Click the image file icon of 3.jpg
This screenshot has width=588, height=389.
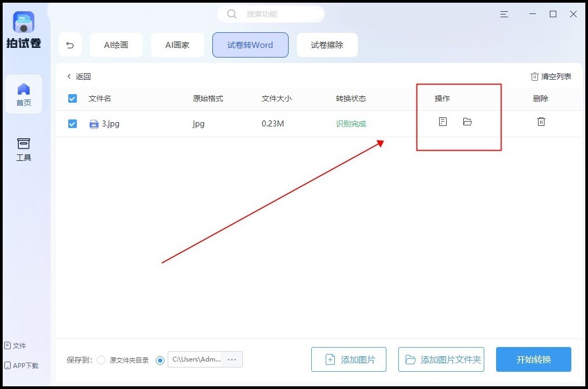pyautogui.click(x=94, y=124)
